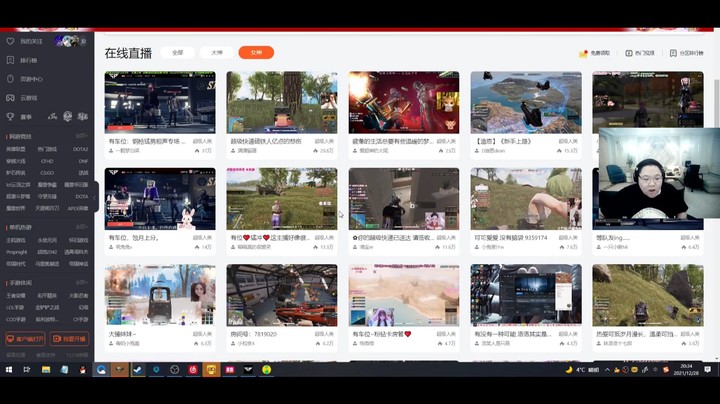This screenshot has width=720, height=404.
Task: Open the 页游中心 icon in sidebar
Action: (10, 79)
